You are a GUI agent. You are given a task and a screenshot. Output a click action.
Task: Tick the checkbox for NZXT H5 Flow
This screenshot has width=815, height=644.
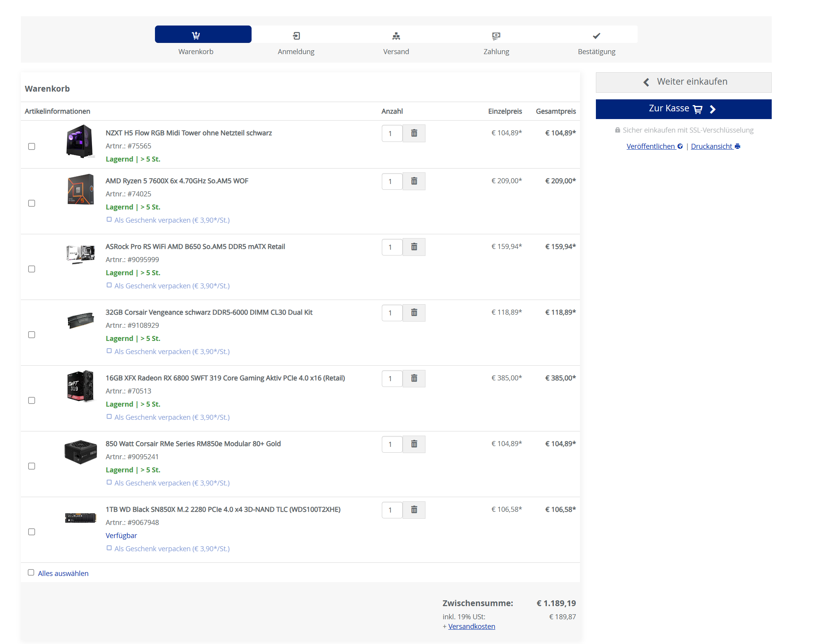tap(32, 147)
